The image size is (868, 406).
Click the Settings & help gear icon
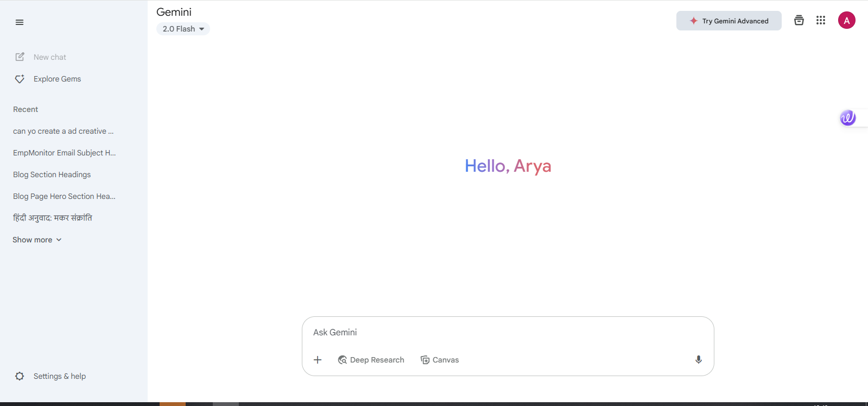click(20, 376)
